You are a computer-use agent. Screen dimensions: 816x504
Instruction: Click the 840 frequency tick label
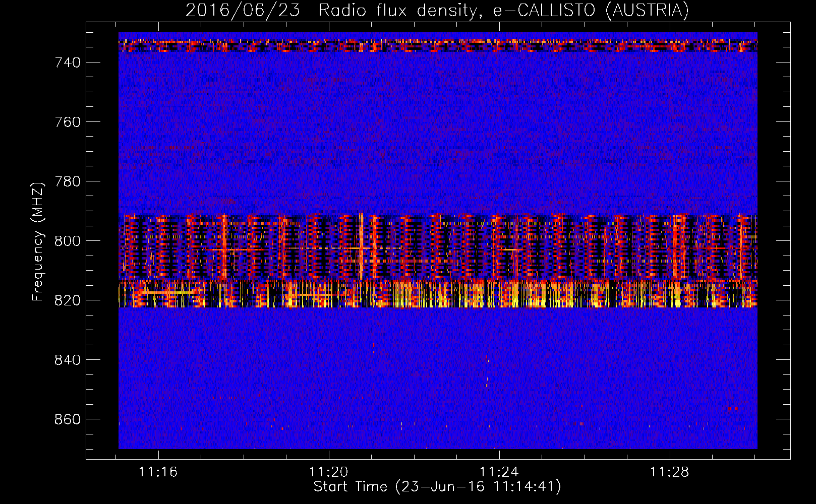[x=68, y=360]
